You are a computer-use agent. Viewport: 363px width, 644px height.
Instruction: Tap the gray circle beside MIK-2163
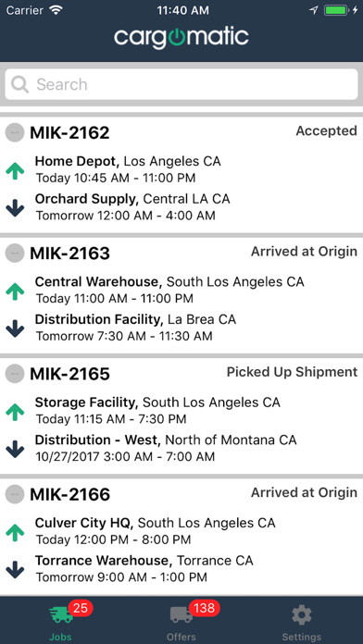pyautogui.click(x=15, y=253)
